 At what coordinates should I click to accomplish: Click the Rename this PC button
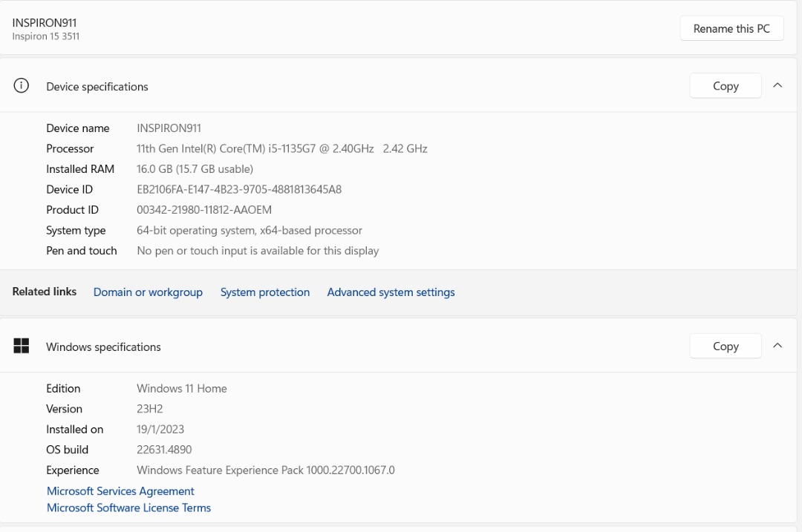[731, 29]
